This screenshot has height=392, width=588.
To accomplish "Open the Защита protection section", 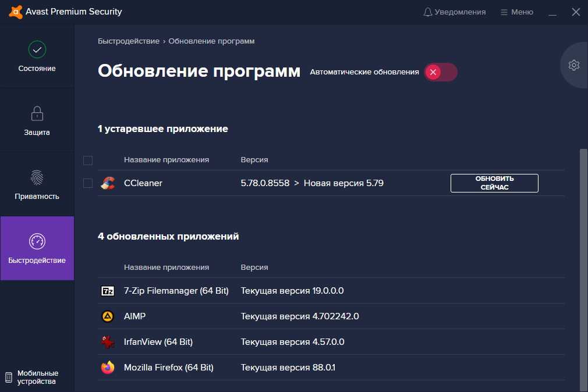I will [37, 120].
